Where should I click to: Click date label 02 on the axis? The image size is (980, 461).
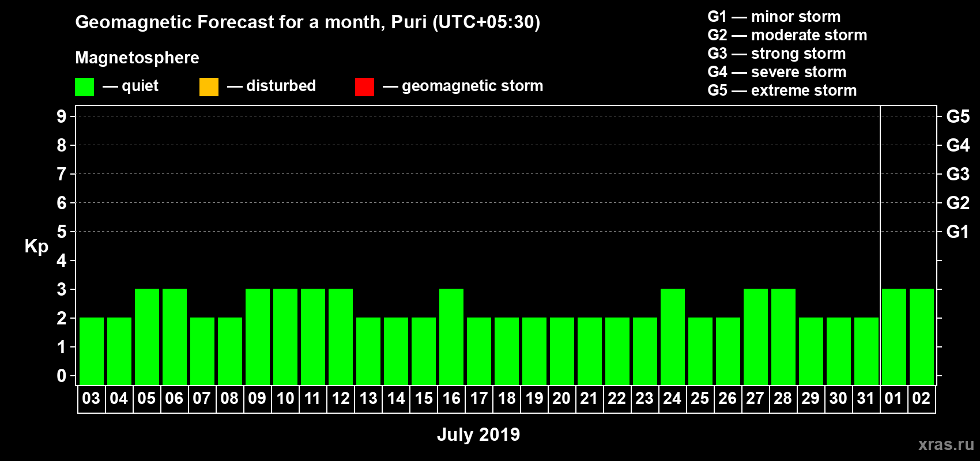click(921, 398)
